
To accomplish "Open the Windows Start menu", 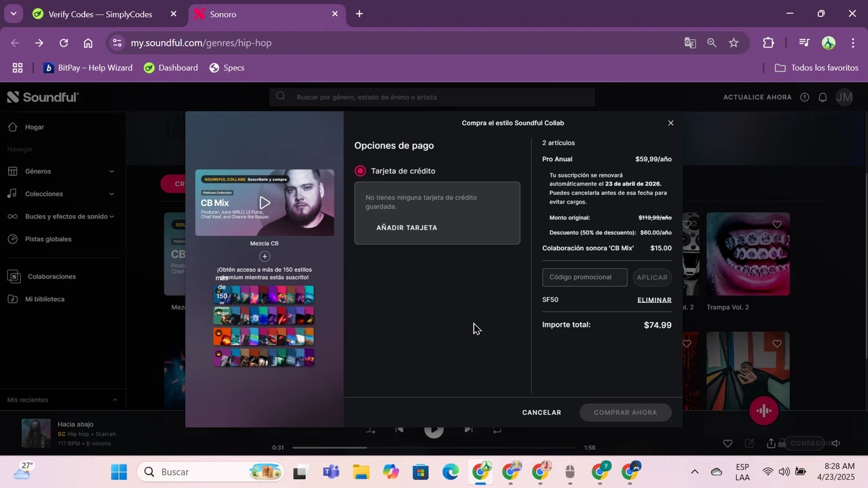I will (x=119, y=472).
